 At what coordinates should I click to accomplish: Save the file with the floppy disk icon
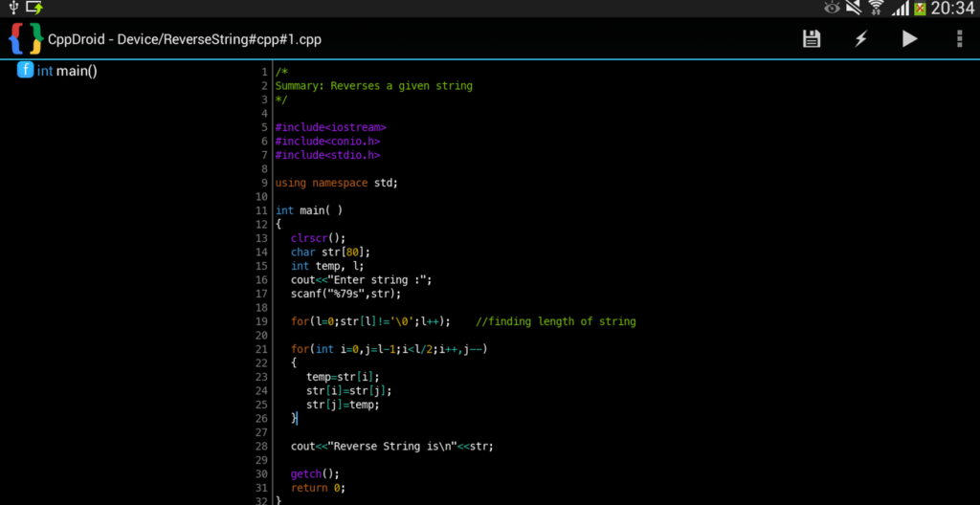tap(812, 39)
